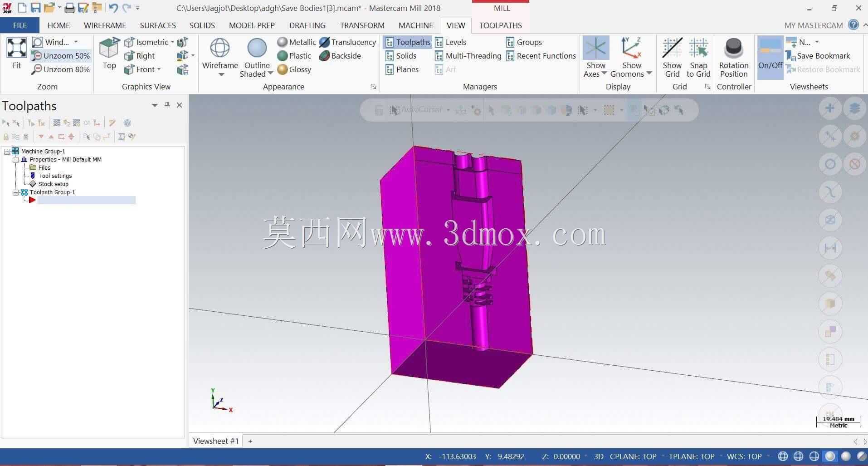The image size is (868, 466).
Task: Toggle Recent Functions manager
Action: pos(541,56)
